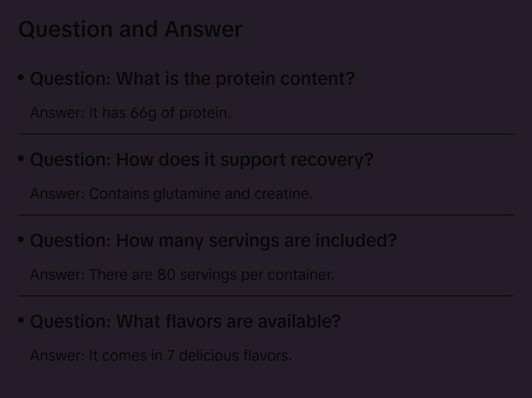Select the servings included question
This screenshot has height=398, width=532.
coord(213,240)
